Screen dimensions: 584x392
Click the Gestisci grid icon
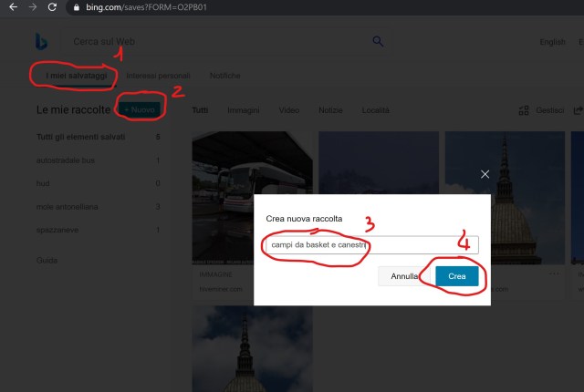tap(524, 110)
